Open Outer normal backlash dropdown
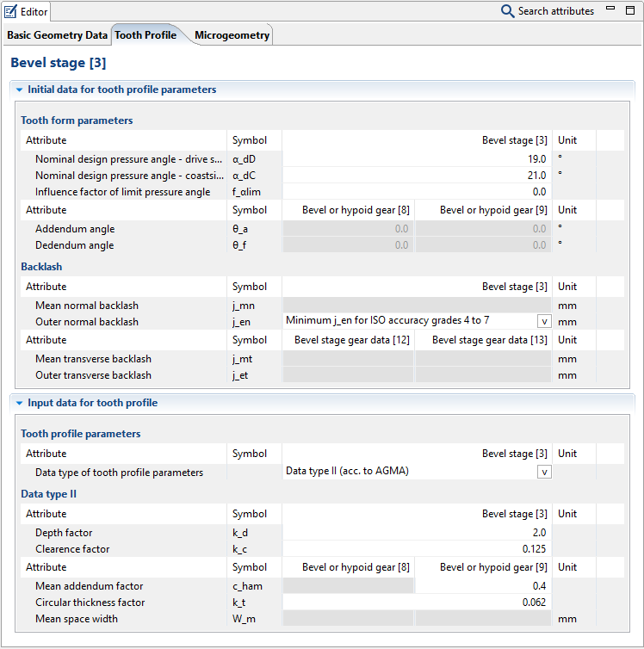 (544, 321)
